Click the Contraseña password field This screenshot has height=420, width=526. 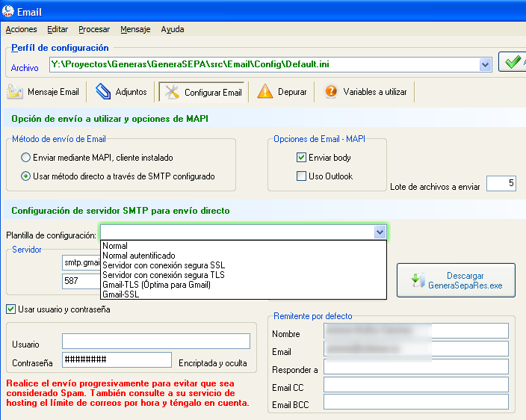coord(117,359)
